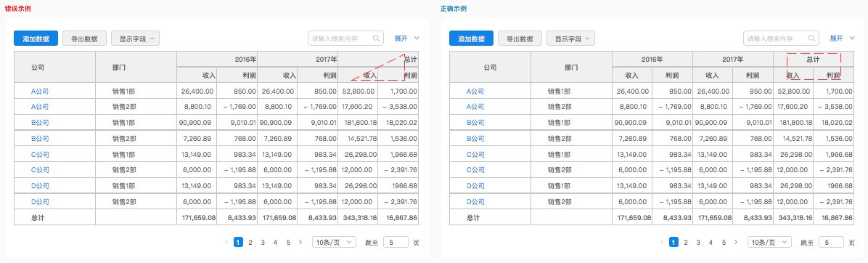Click the chevron beside 展开 in the 正确示例 panel
This screenshot has height=263, width=868.
click(853, 39)
